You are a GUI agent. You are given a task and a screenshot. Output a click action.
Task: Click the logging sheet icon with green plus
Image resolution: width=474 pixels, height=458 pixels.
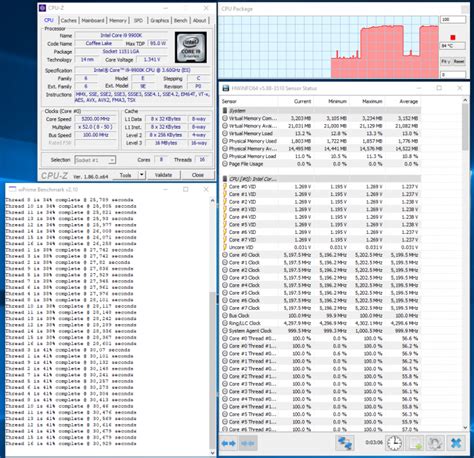(415, 443)
